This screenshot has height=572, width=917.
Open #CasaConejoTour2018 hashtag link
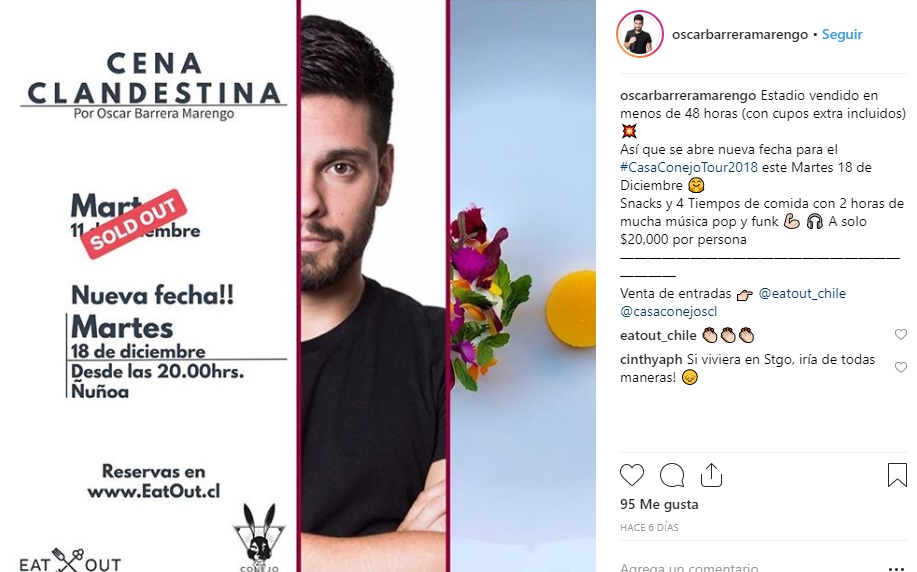point(688,167)
